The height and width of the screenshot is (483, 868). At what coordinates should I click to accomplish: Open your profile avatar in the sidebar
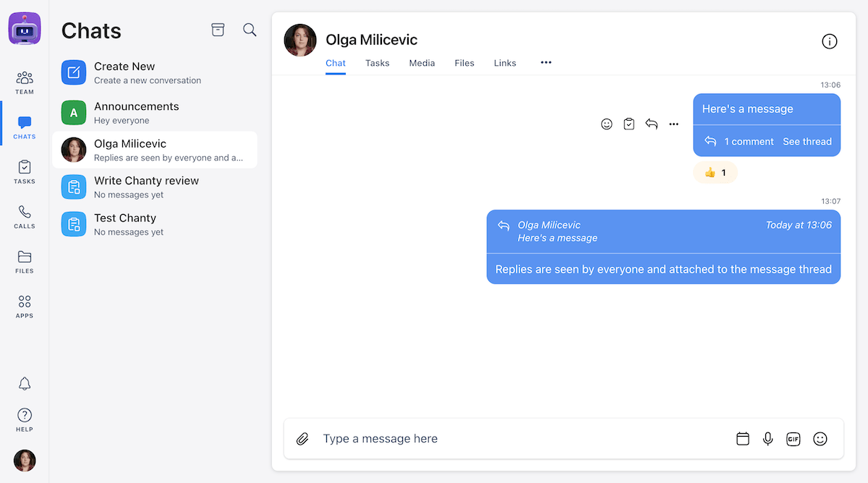(x=25, y=461)
